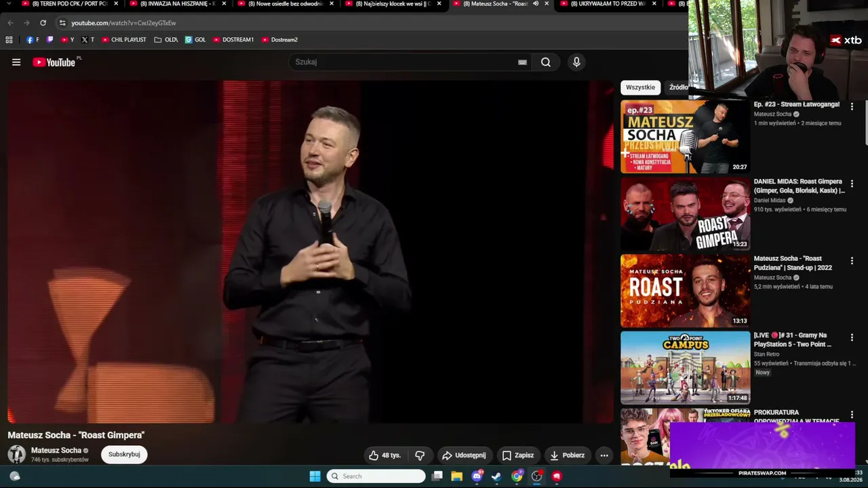This screenshot has height=488, width=868.
Task: Open Mateusz Socha channel avatar
Action: click(17, 454)
